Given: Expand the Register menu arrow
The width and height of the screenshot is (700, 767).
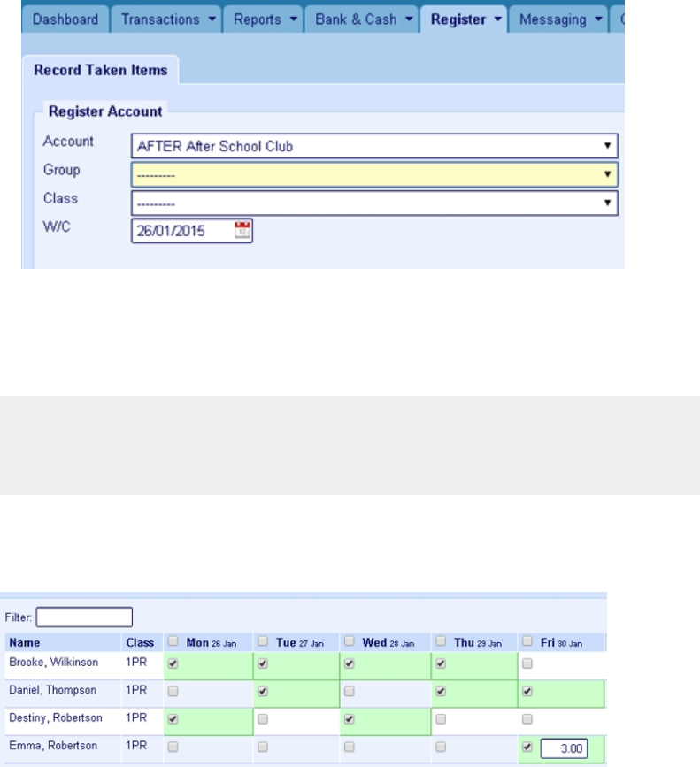Looking at the screenshot, I should [x=498, y=19].
